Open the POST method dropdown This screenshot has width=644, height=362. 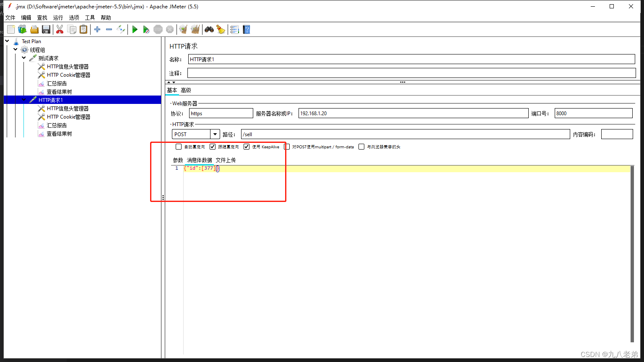[215, 134]
